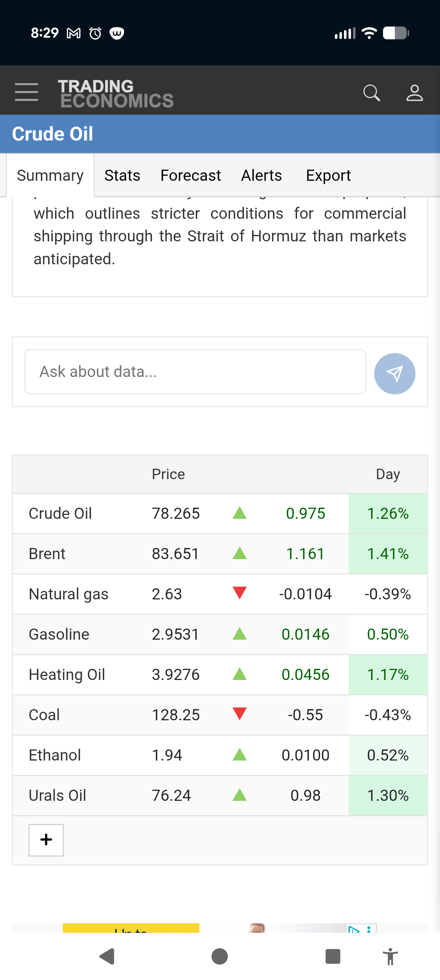
Task: Expand commodity table with plus button
Action: 46,839
